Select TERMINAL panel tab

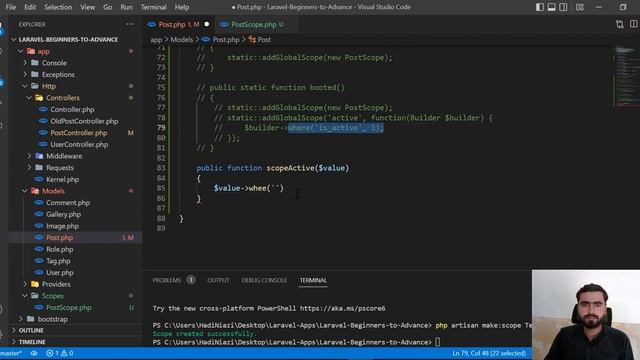point(313,280)
